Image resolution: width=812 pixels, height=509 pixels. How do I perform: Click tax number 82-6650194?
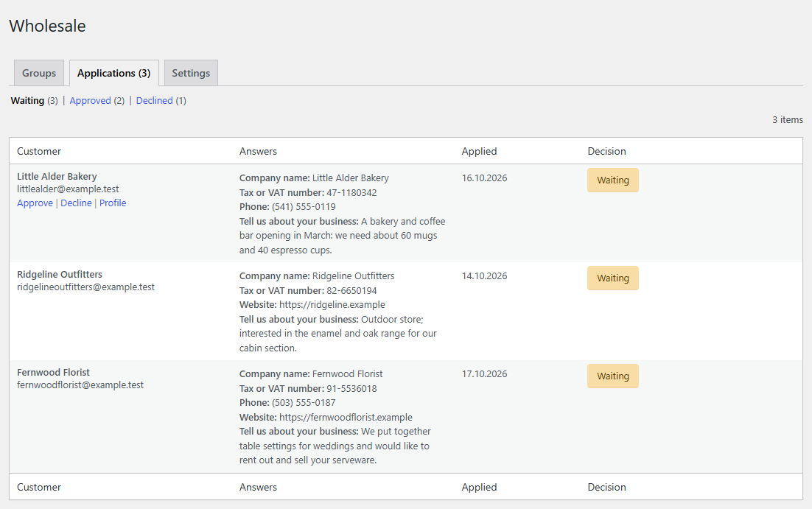point(351,290)
